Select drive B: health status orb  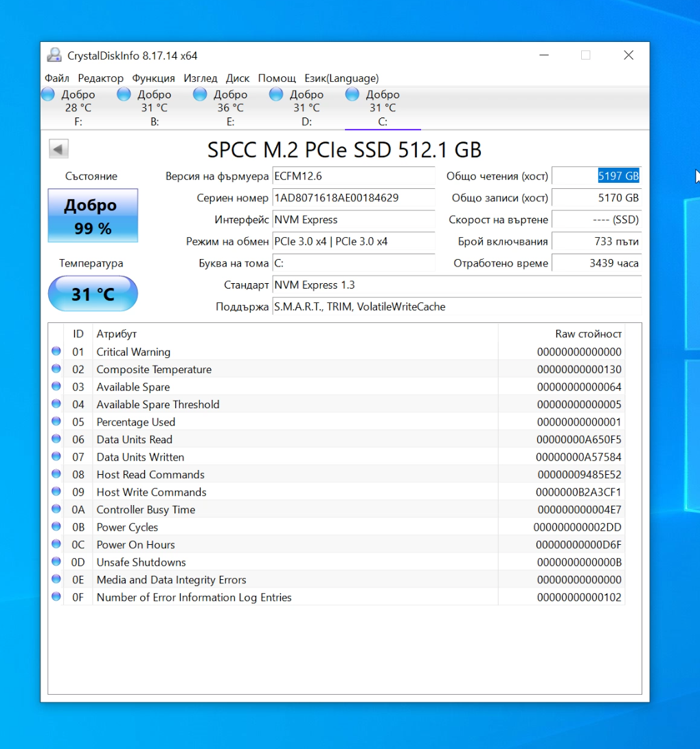[x=124, y=94]
